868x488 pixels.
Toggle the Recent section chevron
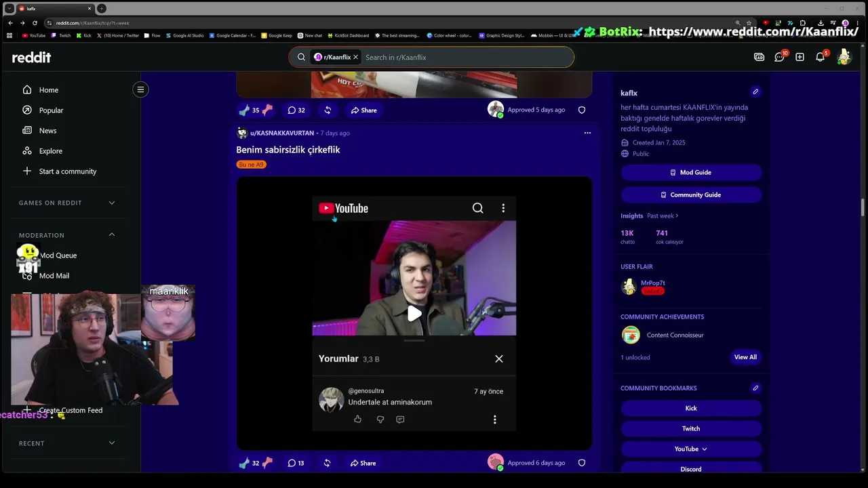coord(112,443)
